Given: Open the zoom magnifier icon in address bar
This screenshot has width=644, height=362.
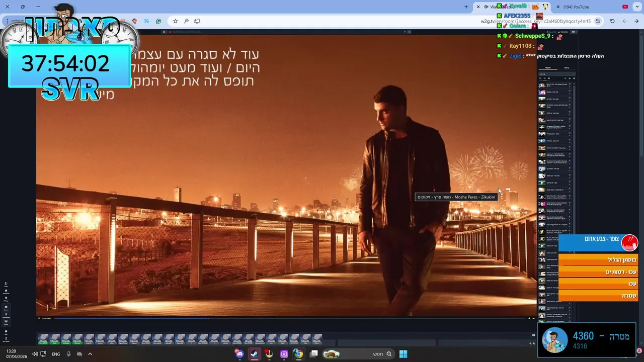Looking at the screenshot, I should [x=186, y=21].
